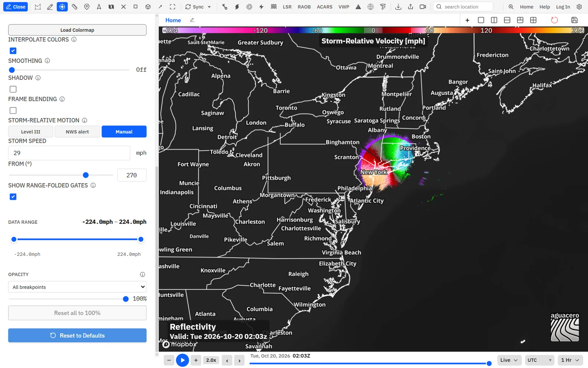Toggle fullscreen corners icon
Screen dimensions: 588x368
pos(172,7)
